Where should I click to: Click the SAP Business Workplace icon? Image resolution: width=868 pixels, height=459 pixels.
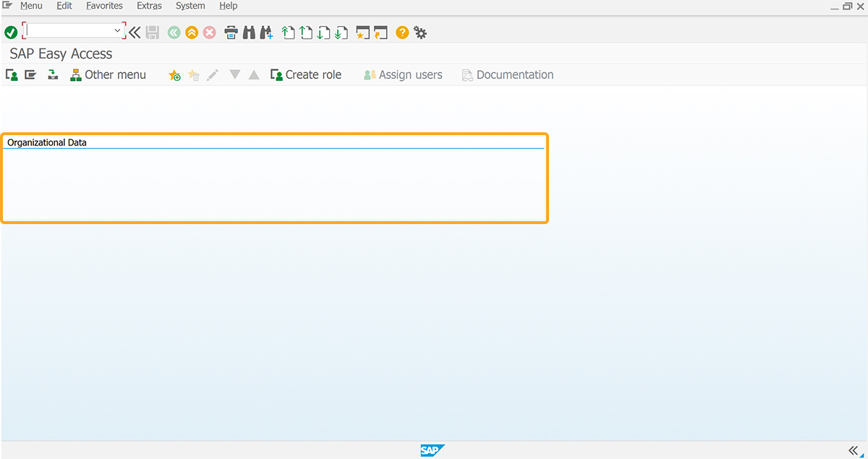53,74
